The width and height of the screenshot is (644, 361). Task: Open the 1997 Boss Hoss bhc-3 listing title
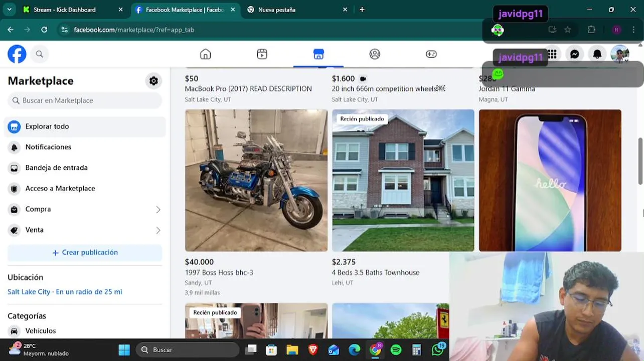[x=219, y=272]
